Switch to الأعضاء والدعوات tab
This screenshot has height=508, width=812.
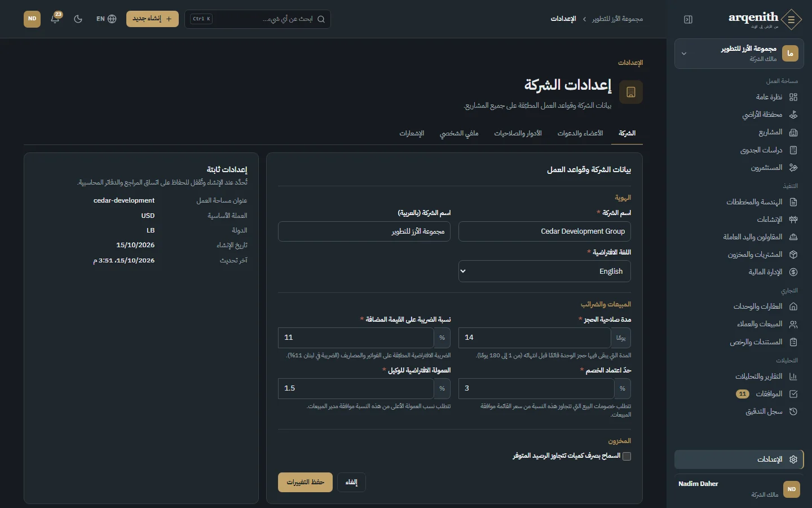pyautogui.click(x=580, y=133)
